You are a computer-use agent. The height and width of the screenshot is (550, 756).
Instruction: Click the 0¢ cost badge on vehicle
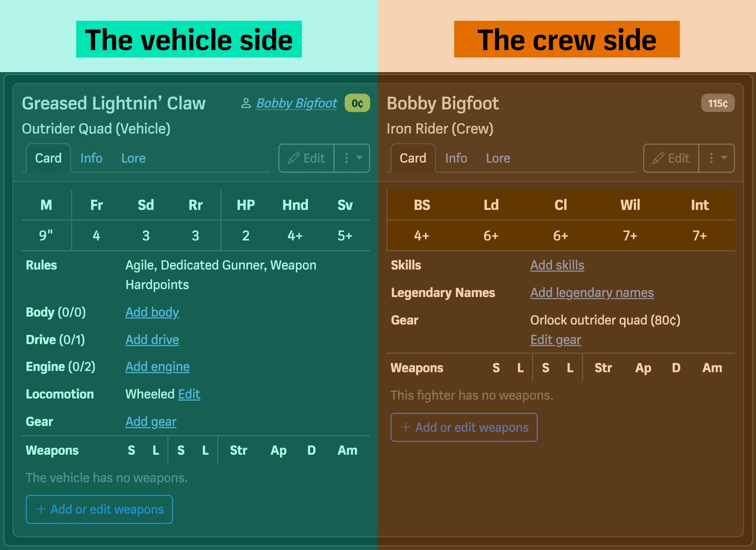click(357, 103)
